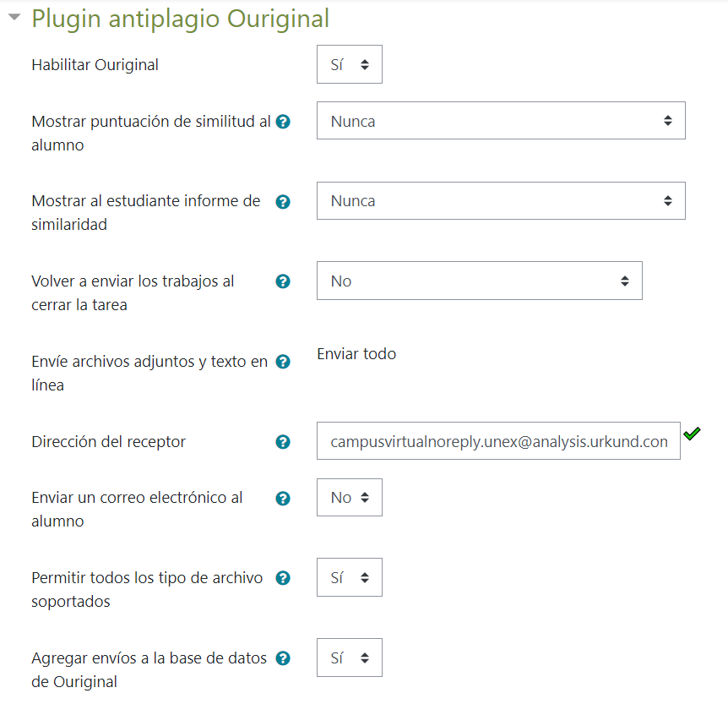728x704 pixels.
Task: Show help for Envíe archivos adjuntos
Action: pos(284,362)
